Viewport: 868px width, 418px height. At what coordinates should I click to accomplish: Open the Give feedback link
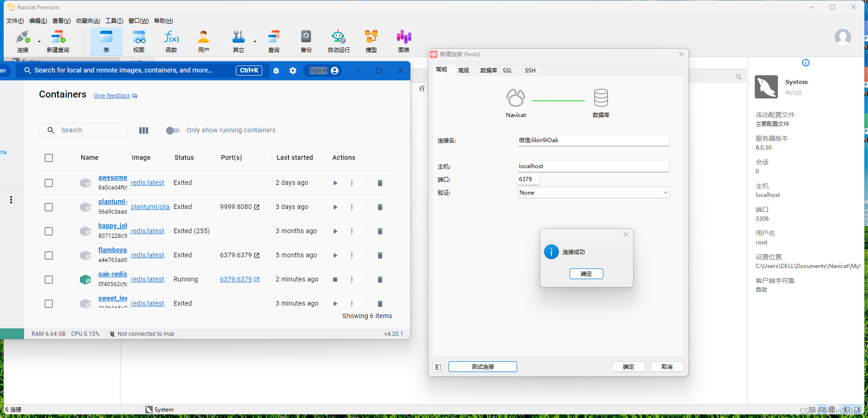click(x=115, y=96)
